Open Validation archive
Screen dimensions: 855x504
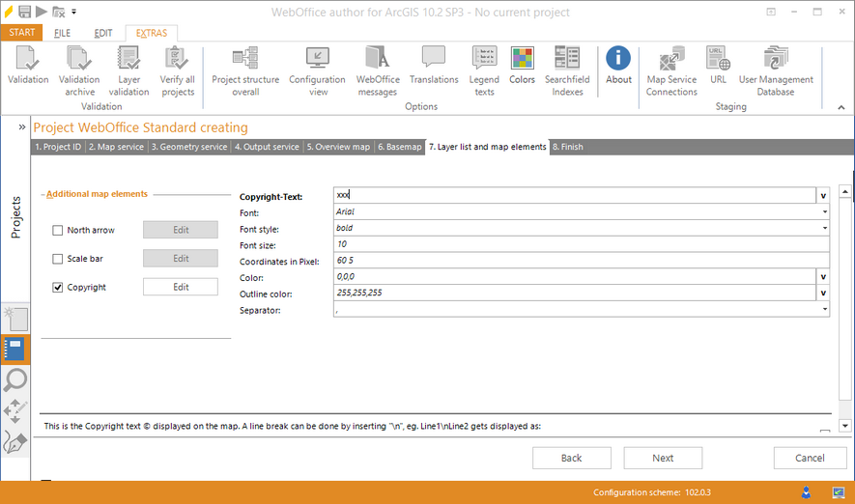click(79, 71)
